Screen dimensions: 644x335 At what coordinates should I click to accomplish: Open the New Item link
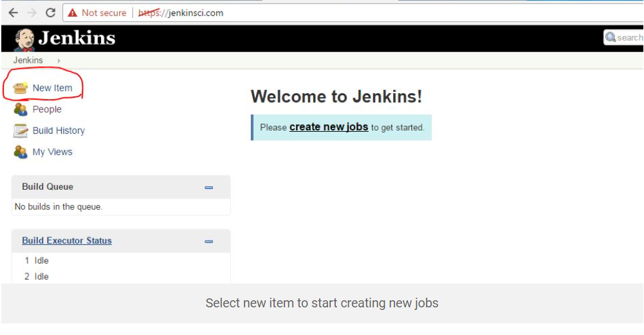coord(52,88)
